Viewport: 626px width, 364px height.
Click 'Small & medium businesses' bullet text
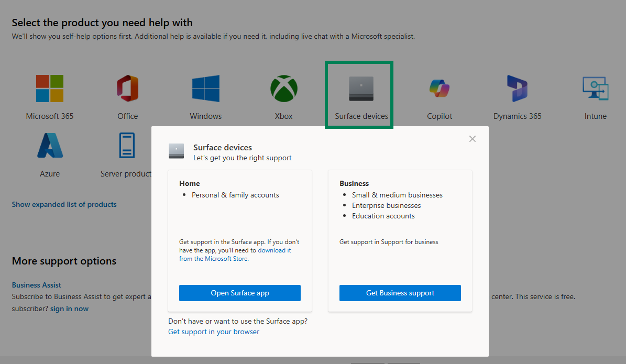(x=397, y=195)
